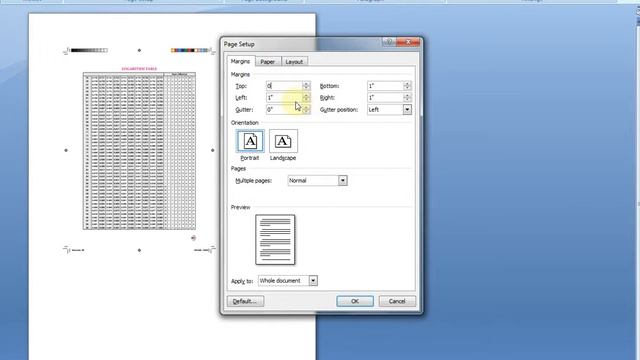Adjust the Bottom margin spinner arrows
Screen dimensions: 640x360
pyautogui.click(x=407, y=86)
